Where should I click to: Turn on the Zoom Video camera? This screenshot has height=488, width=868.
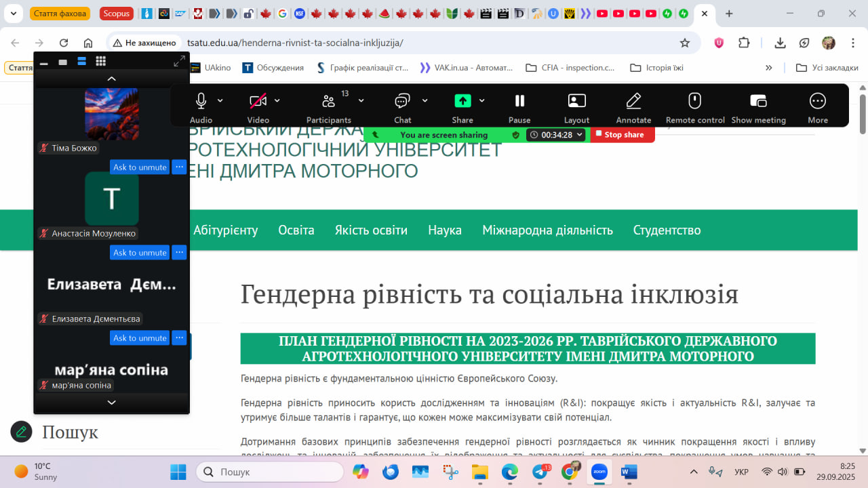click(x=258, y=101)
